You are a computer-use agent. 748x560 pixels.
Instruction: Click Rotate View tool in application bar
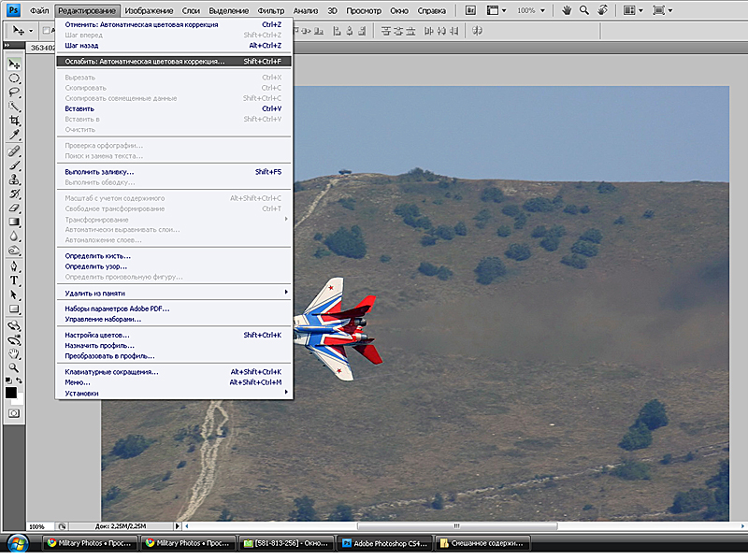click(603, 10)
